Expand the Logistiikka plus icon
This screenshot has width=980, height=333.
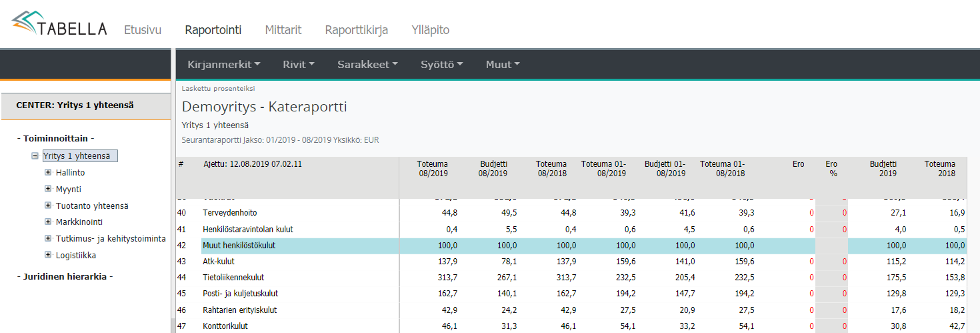pyautogui.click(x=48, y=255)
